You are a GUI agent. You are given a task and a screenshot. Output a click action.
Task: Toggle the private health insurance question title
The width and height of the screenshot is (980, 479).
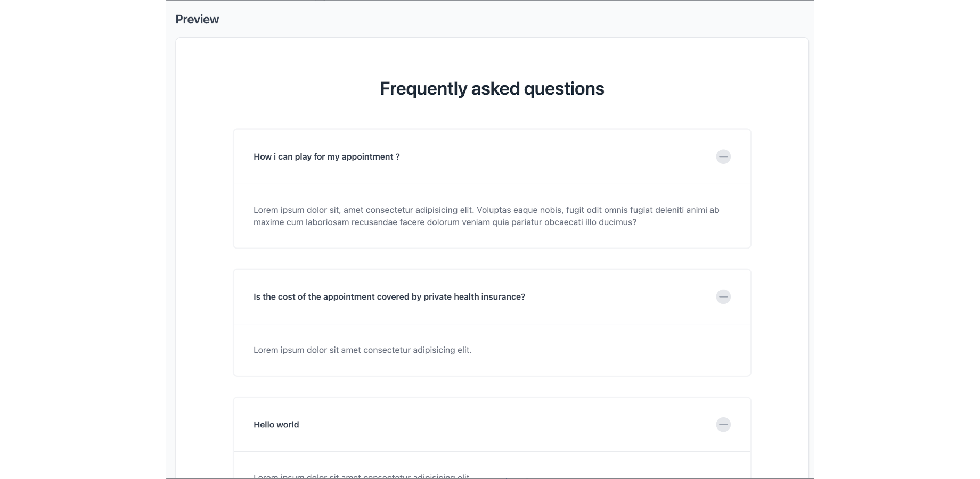pos(389,296)
